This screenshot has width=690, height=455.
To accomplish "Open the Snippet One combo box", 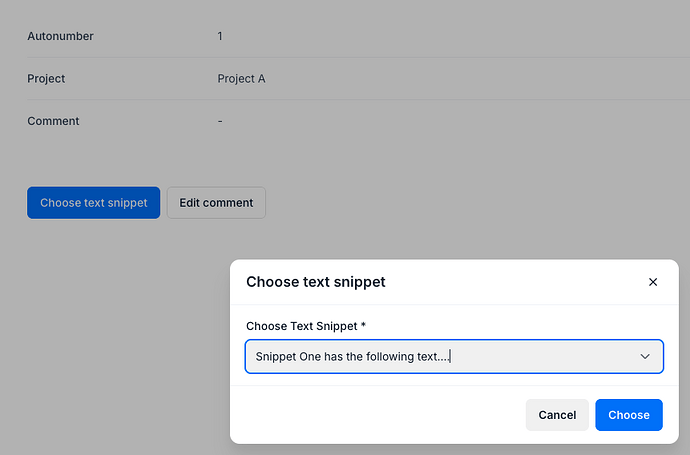I will [440, 357].
